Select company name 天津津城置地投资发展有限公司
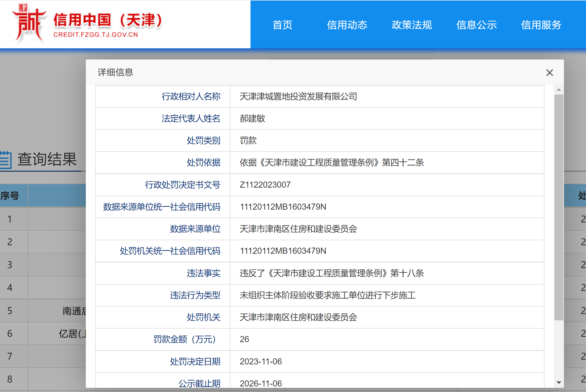The image size is (586, 392). 298,96
